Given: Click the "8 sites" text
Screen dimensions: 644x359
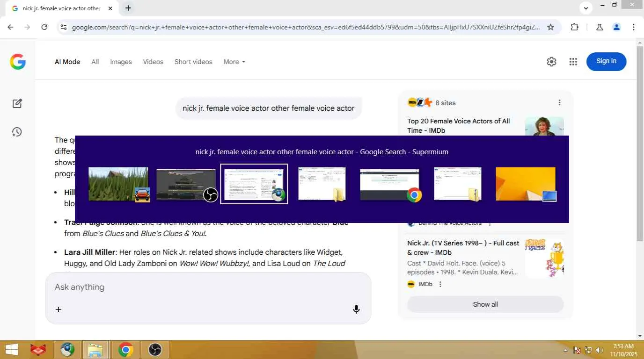Looking at the screenshot, I should tap(445, 103).
